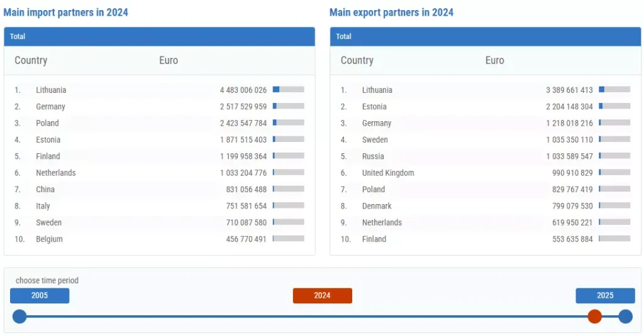Click the blue slider handle at 2005
The width and height of the screenshot is (644, 336).
pos(19,317)
